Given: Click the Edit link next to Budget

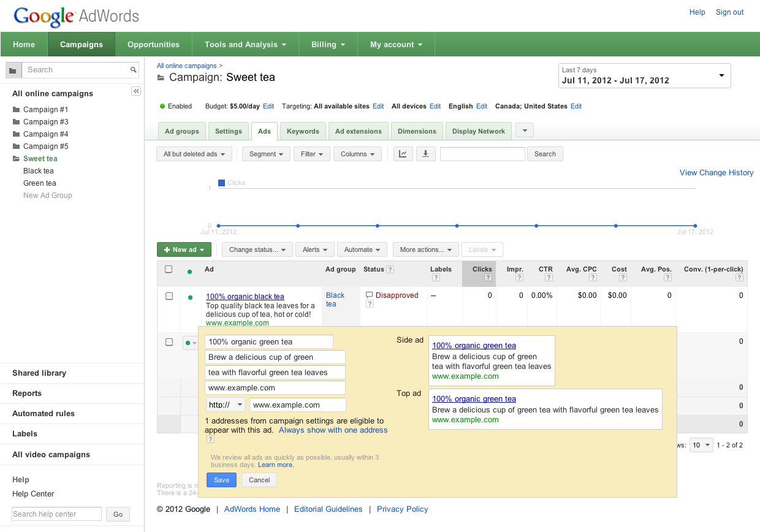Looking at the screenshot, I should (268, 106).
